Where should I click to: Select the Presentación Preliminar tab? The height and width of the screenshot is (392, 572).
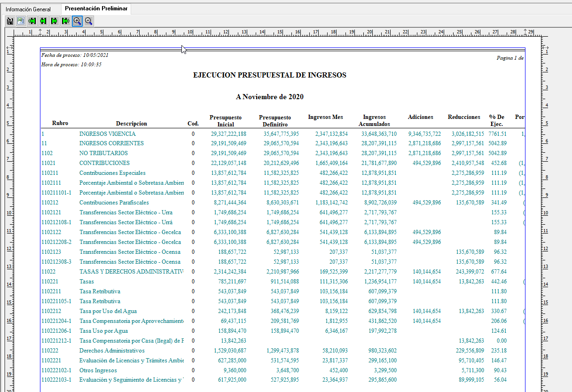pos(96,9)
